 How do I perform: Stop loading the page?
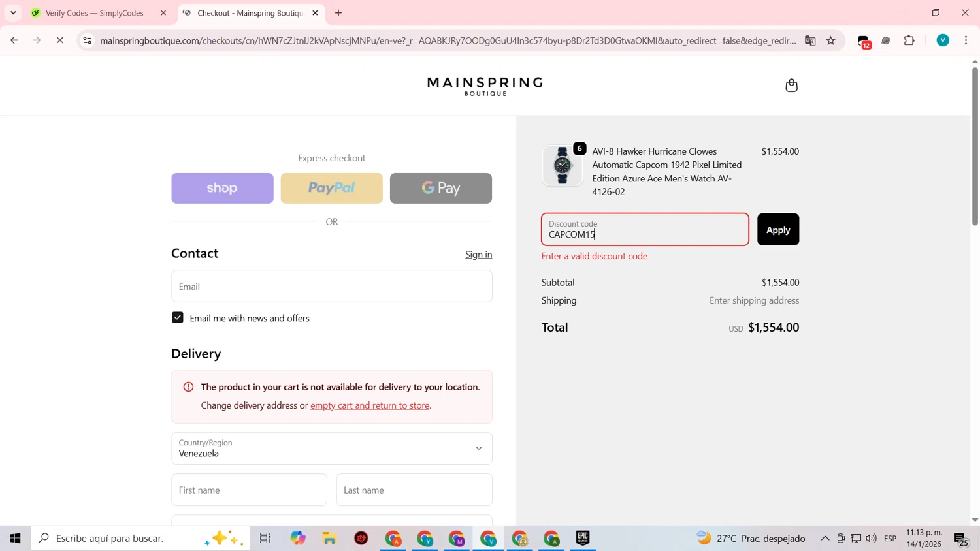[x=59, y=40]
